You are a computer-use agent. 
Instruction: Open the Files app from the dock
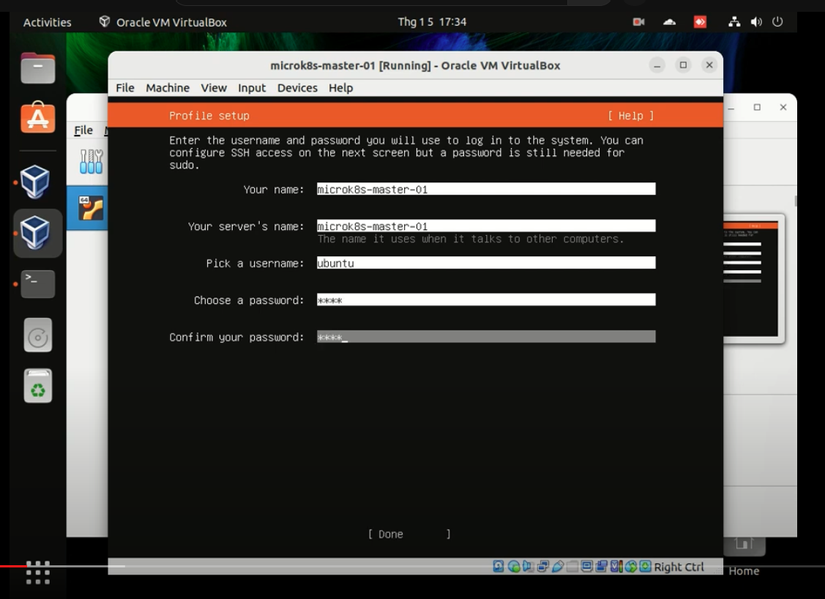36,67
